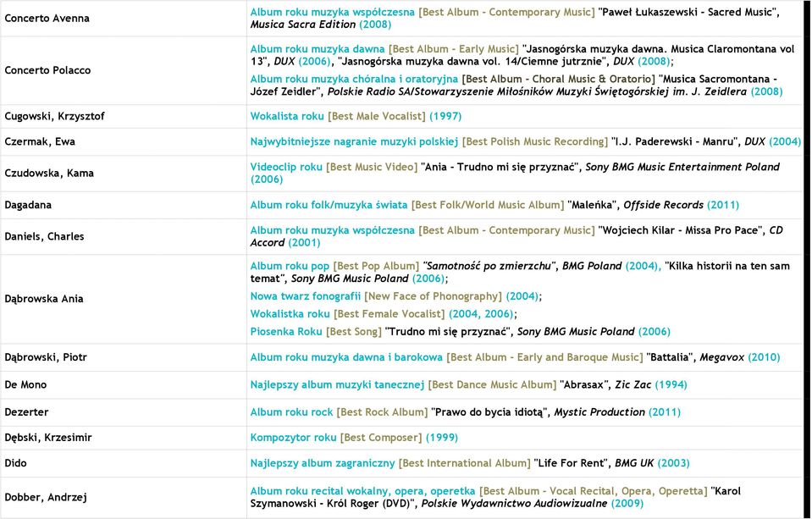Click the year (1999) for Dębski

tap(442, 438)
